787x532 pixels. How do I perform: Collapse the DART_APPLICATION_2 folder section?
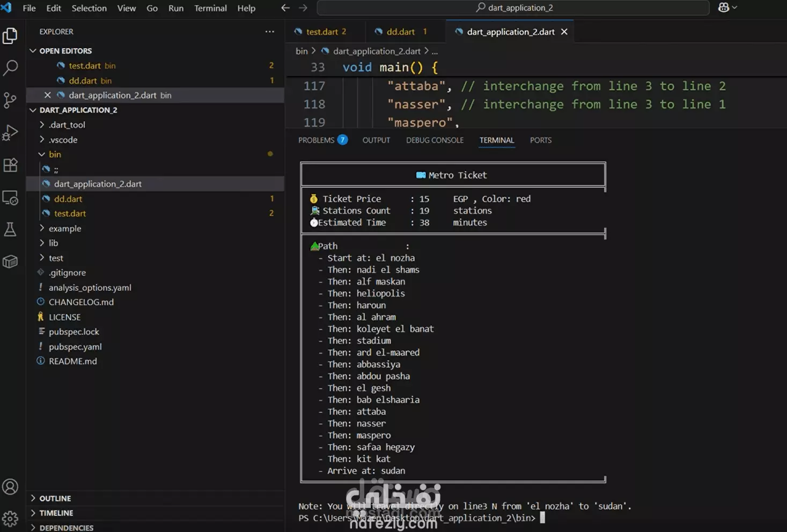(x=155, y=110)
